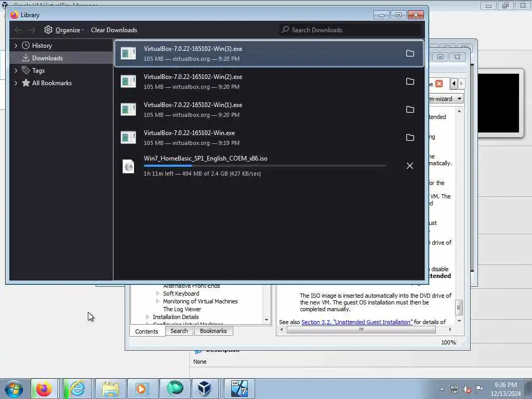The width and height of the screenshot is (532, 399).
Task: Cancel the Win7_HomeBasic ISO download
Action: point(410,166)
